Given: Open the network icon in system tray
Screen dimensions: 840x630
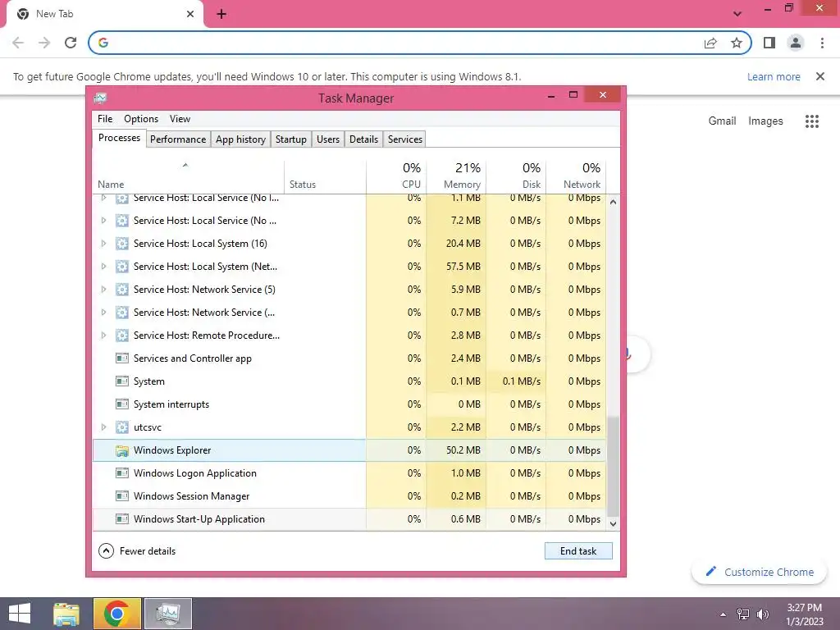Looking at the screenshot, I should click(x=743, y=614).
